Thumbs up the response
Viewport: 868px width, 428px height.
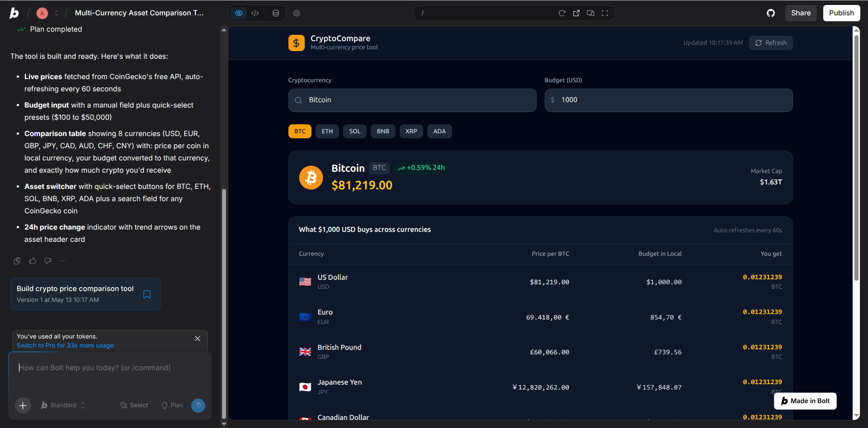(33, 261)
